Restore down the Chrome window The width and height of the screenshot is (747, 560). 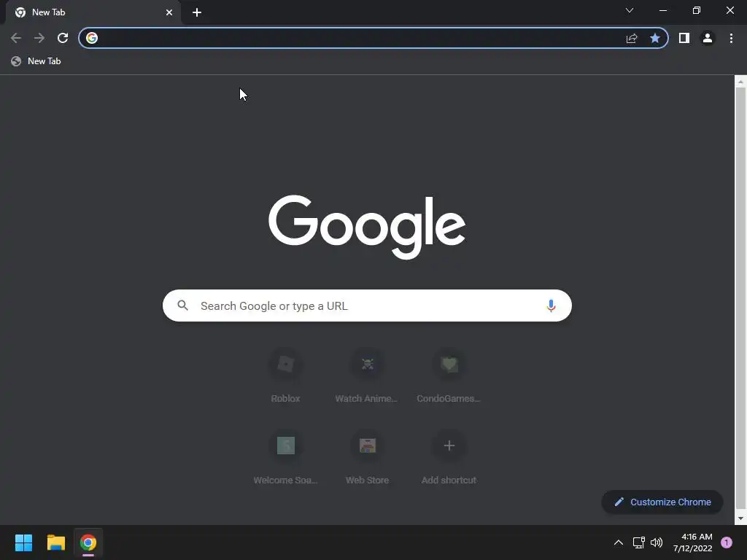pyautogui.click(x=697, y=10)
